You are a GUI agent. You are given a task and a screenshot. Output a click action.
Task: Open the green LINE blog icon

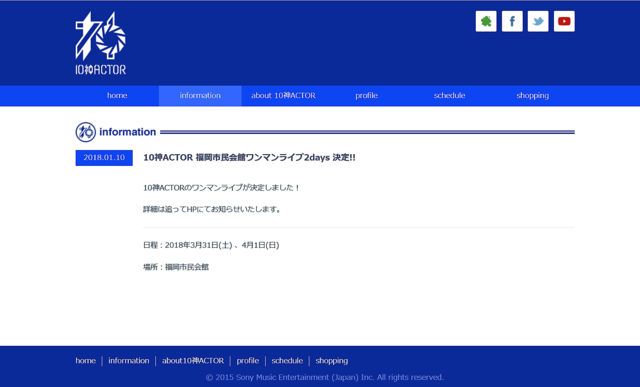tap(486, 21)
